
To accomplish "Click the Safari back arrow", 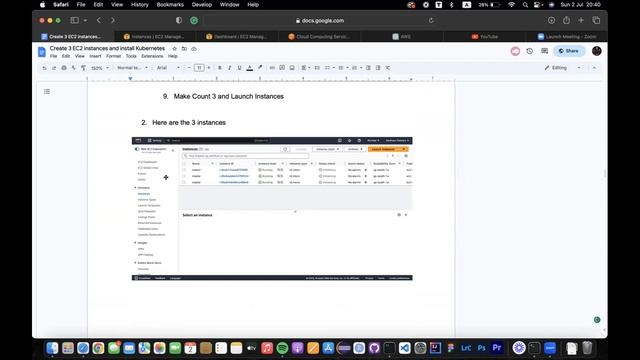I will [99, 20].
